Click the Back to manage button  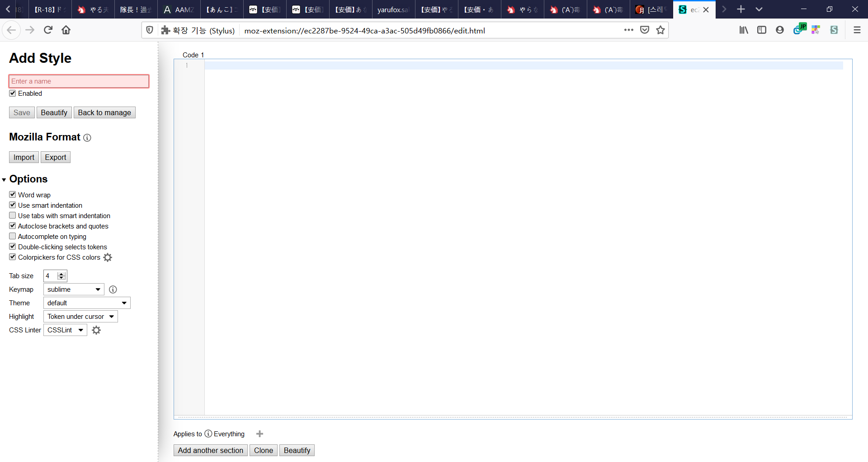pyautogui.click(x=104, y=112)
